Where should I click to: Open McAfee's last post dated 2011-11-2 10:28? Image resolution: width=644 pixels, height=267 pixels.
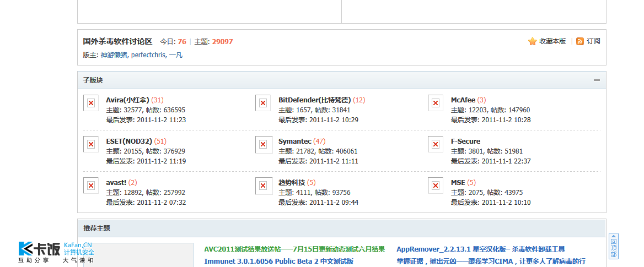(x=506, y=120)
